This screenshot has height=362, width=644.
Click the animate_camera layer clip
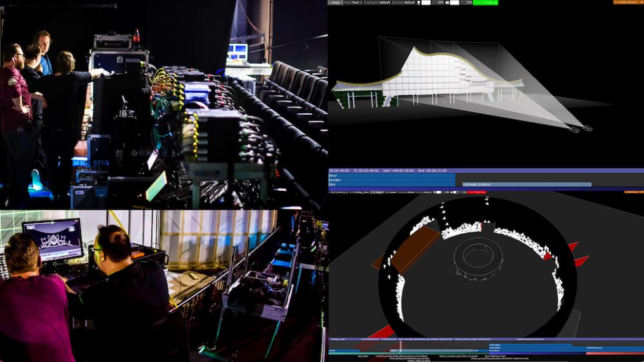click(x=526, y=184)
